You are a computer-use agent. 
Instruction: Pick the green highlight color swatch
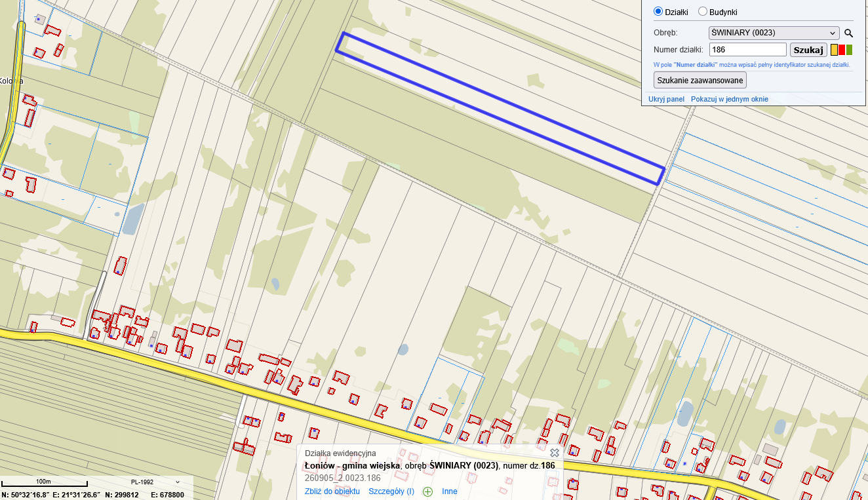849,50
